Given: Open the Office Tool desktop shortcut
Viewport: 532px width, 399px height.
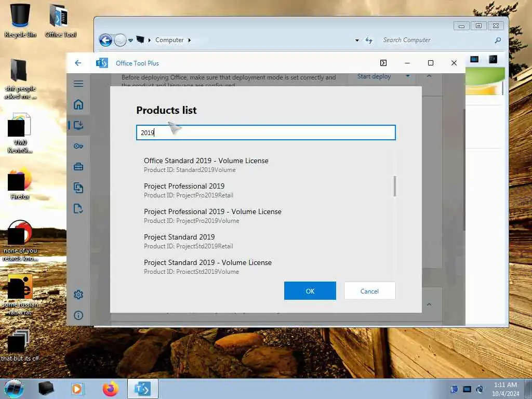Looking at the screenshot, I should tap(60, 20).
